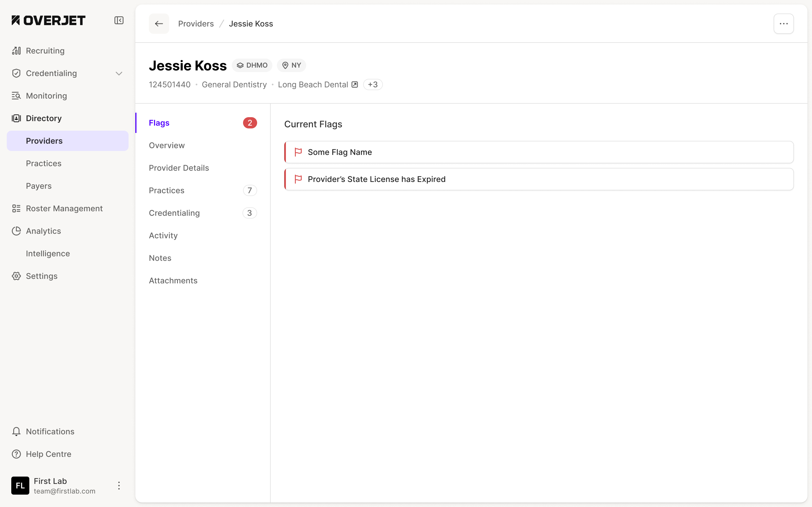The height and width of the screenshot is (507, 812).
Task: Click the back arrow button
Action: click(x=159, y=24)
